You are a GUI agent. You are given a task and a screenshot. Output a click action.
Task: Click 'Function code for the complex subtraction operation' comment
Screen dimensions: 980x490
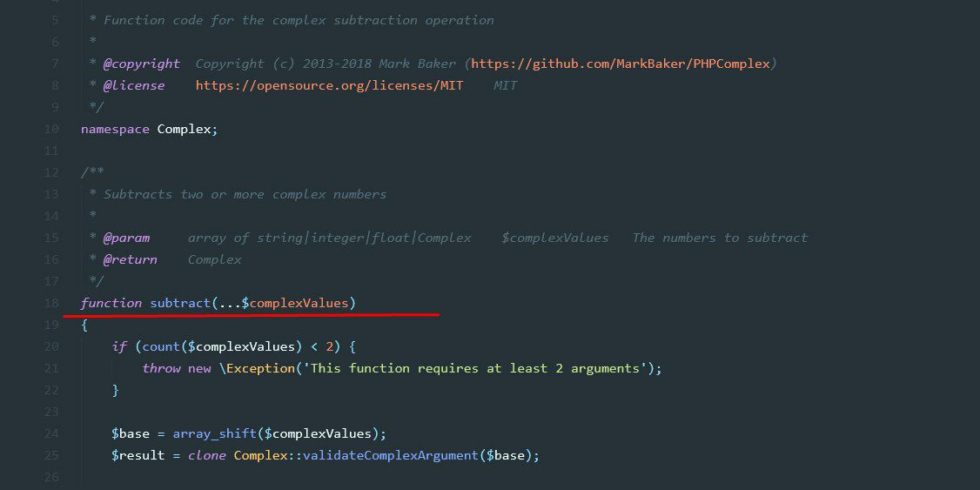click(x=299, y=21)
